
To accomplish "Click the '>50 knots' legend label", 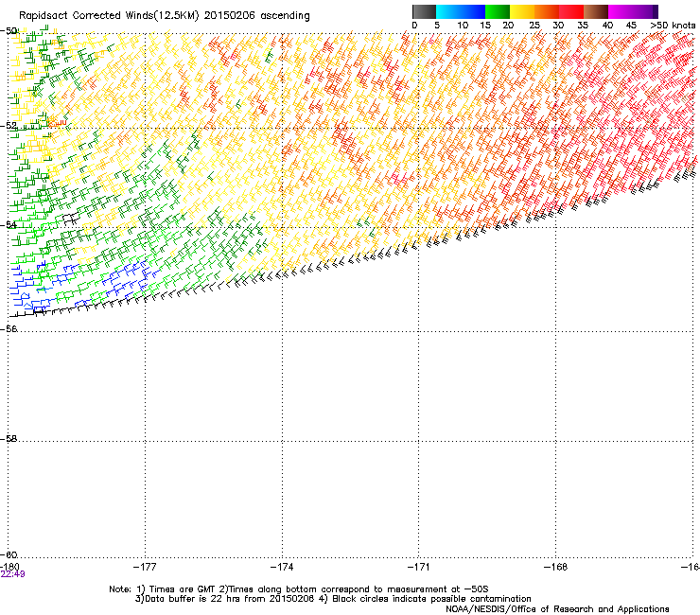I will pos(673,26).
